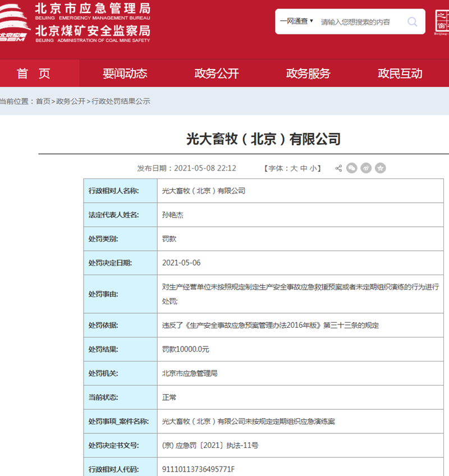
Task: Open the 政务服务 navigation tab
Action: [308, 74]
